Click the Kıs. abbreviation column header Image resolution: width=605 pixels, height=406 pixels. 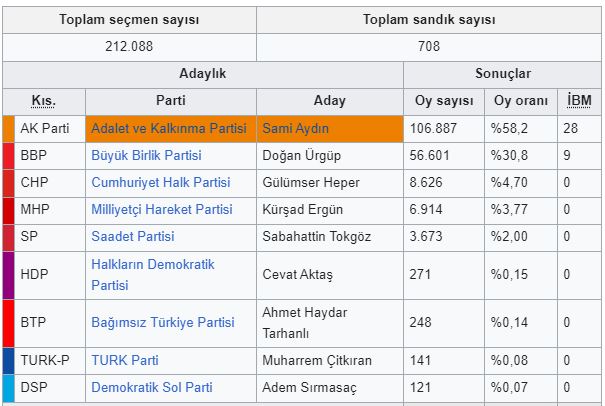pyautogui.click(x=44, y=102)
